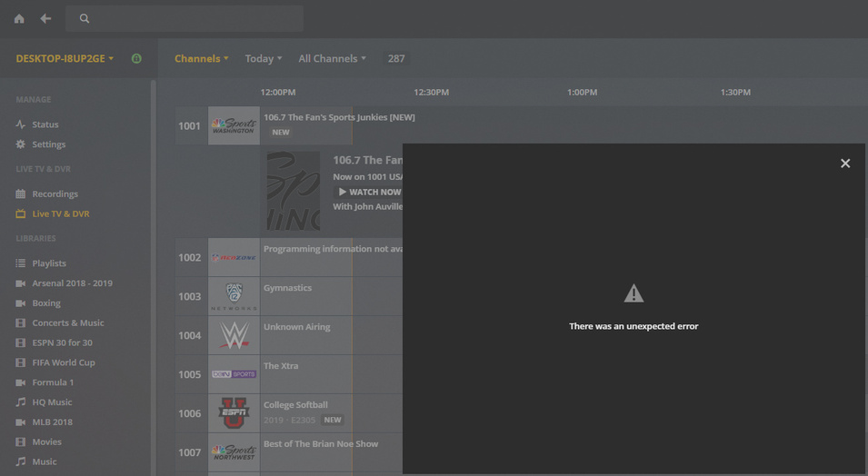868x476 pixels.
Task: Click the back arrow icon
Action: [45, 19]
